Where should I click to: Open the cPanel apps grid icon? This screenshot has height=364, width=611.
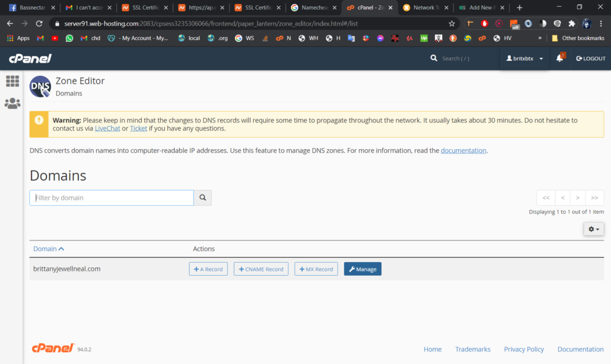click(12, 81)
